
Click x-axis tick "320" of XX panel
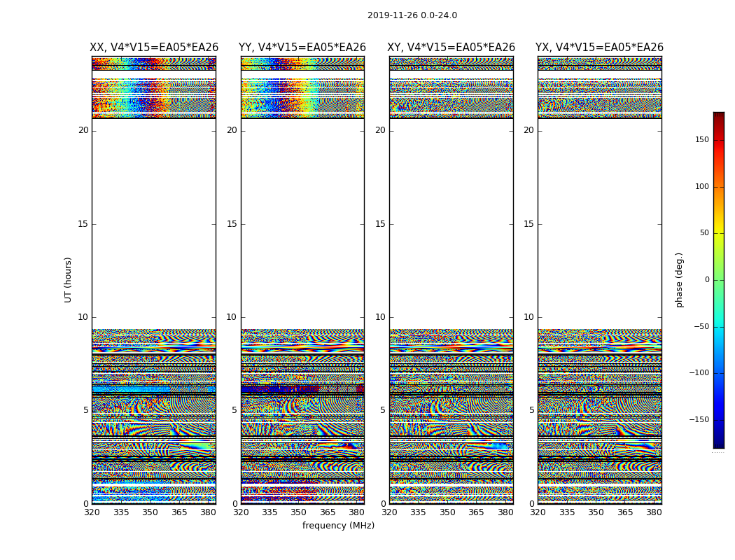(92, 512)
